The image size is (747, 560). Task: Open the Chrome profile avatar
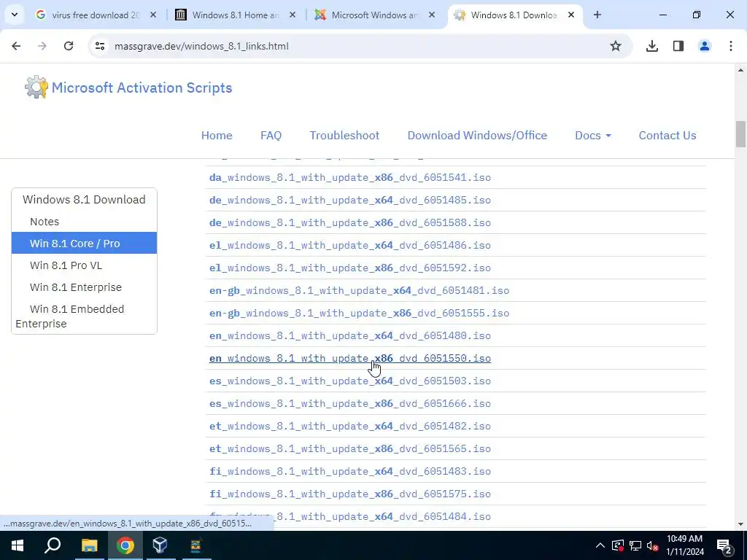(x=704, y=46)
